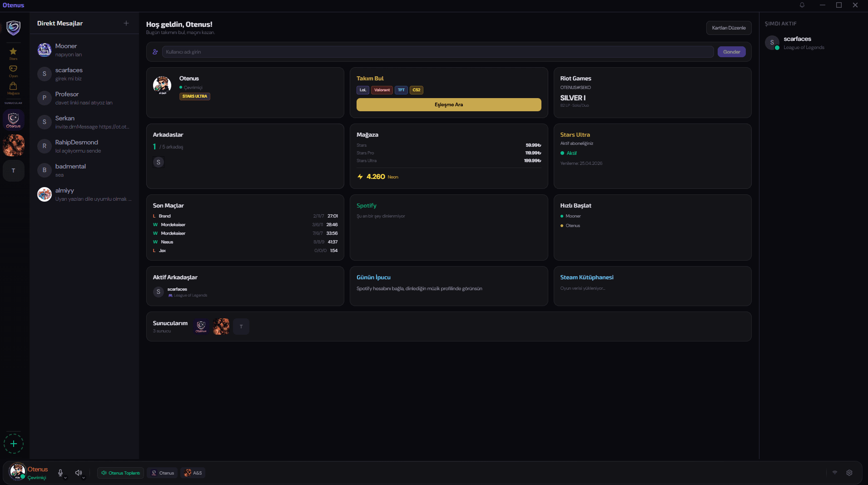Screen dimensions: 868x485
Task: Toggle speaker sound output
Action: pyautogui.click(x=78, y=473)
